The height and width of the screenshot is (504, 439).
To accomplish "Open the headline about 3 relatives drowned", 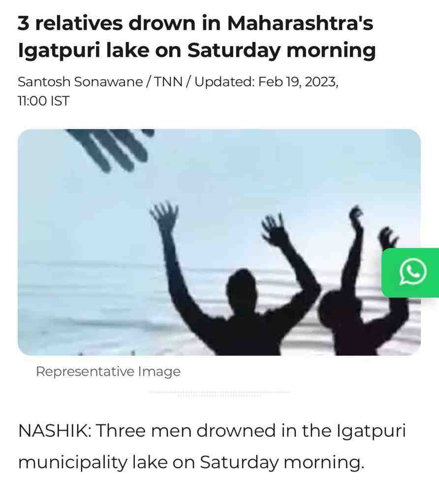I will point(196,36).
